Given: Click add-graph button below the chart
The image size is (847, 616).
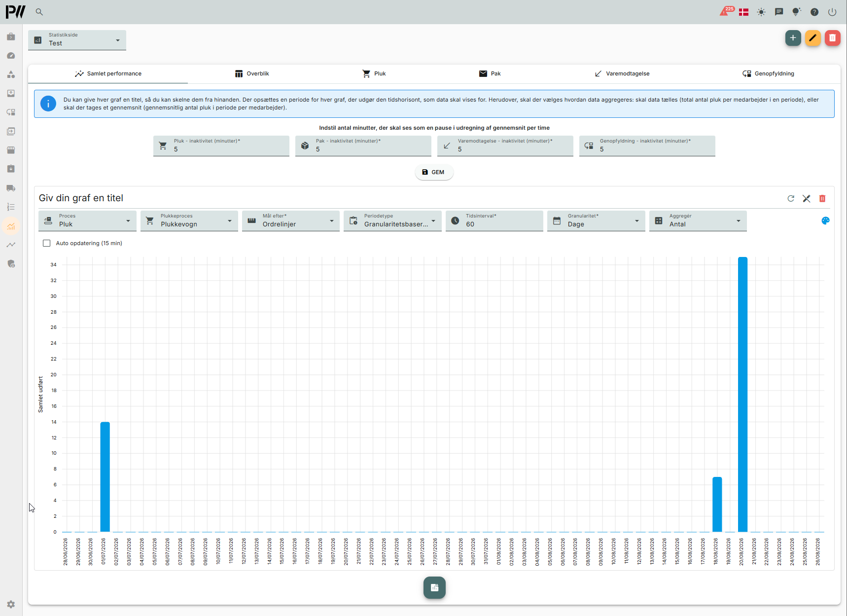Looking at the screenshot, I should [434, 587].
